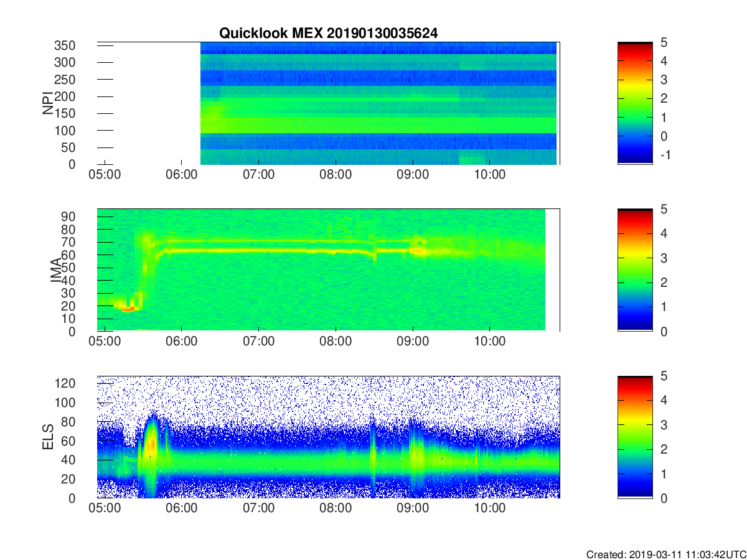Viewport: 747px width, 560px height.
Task: Click the 09:00 label below ELS plot
Action: [x=413, y=509]
